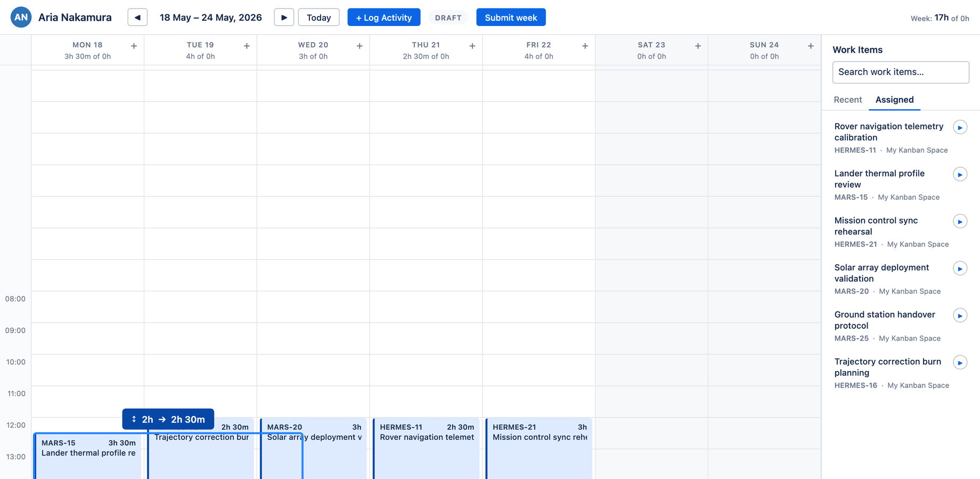Switch to the Recent tab
The image size is (980, 479).
click(x=847, y=100)
